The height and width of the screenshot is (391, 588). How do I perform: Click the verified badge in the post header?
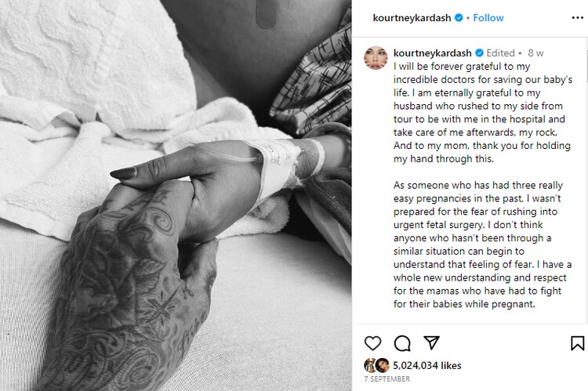point(459,17)
